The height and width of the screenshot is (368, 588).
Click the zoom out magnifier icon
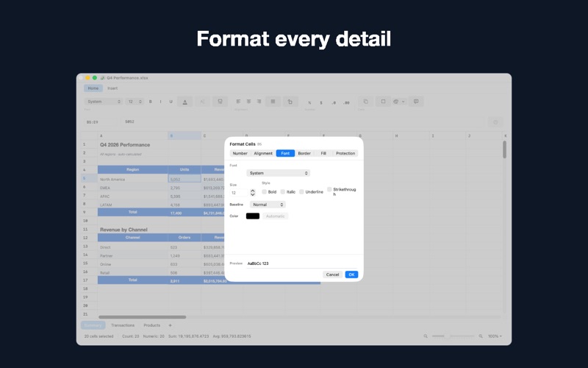pos(426,336)
